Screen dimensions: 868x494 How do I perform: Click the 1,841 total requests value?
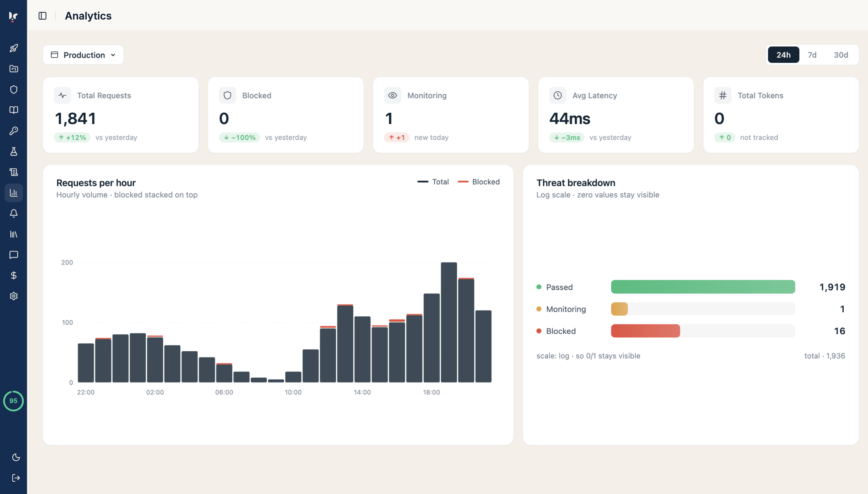[75, 119]
